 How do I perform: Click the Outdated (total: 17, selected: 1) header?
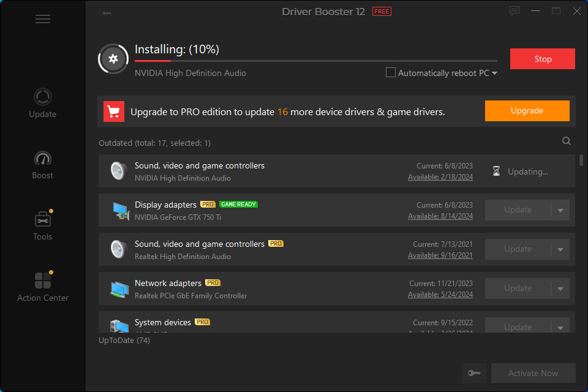click(154, 143)
